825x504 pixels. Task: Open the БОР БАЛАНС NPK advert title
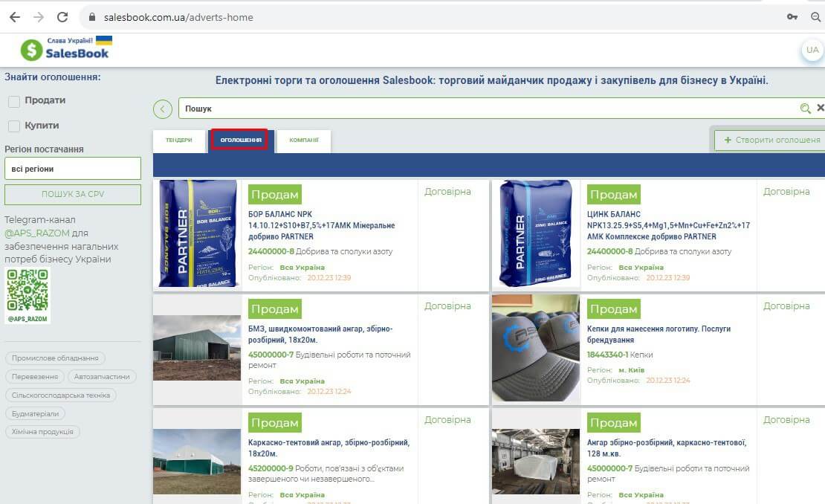tap(322, 226)
